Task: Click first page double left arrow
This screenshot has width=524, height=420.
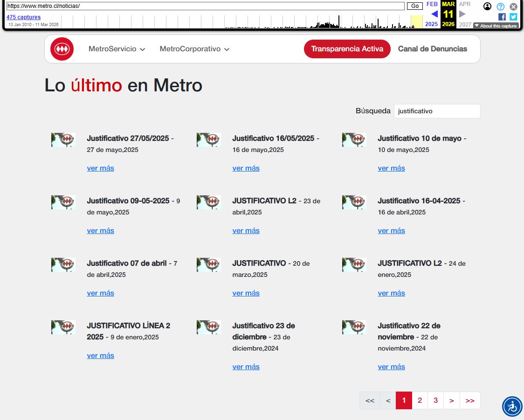Action: tap(370, 400)
